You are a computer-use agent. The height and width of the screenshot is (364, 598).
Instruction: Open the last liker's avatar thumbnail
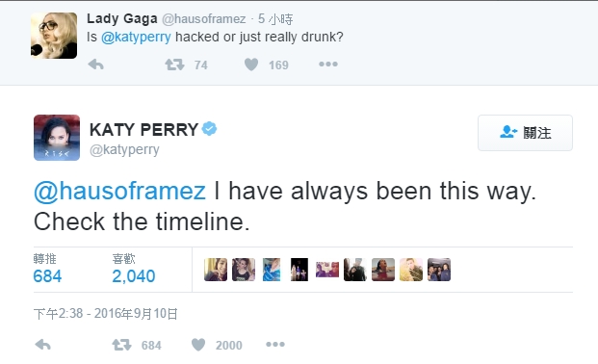439,270
